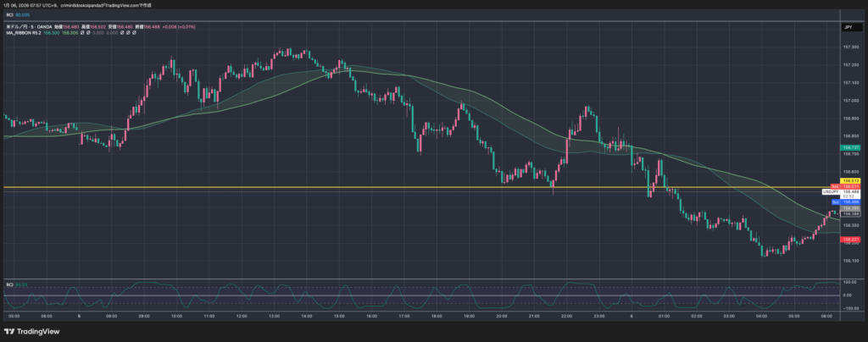The height and width of the screenshot is (342, 868).
Task: Click the TradingView logo
Action: [x=34, y=330]
